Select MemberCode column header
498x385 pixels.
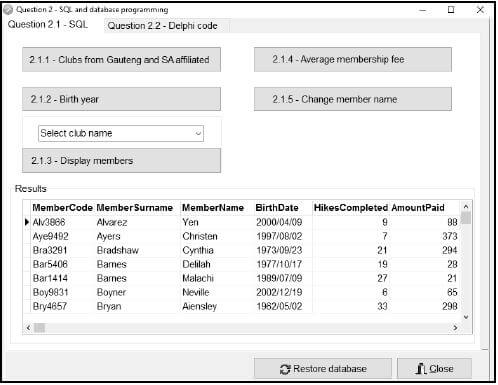(x=62, y=208)
